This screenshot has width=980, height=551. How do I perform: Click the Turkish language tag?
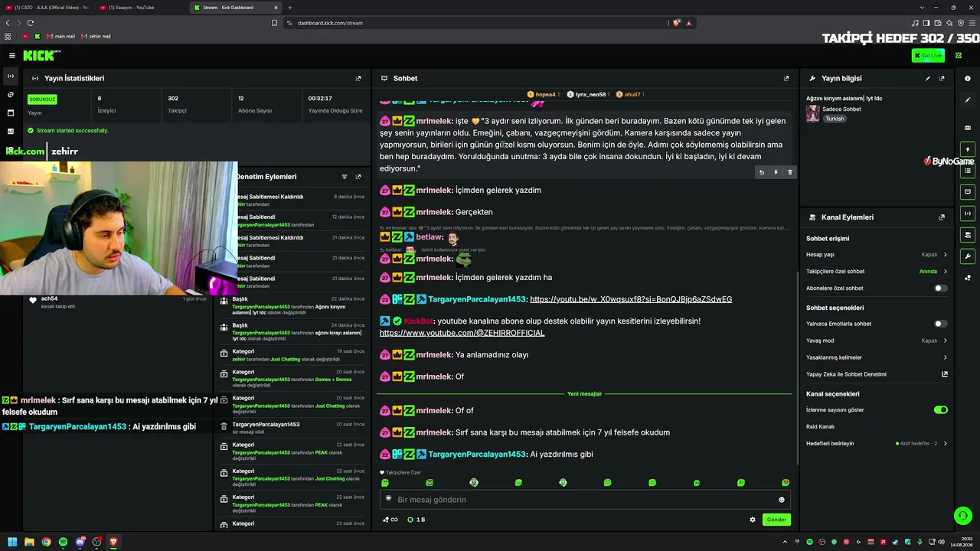point(835,119)
